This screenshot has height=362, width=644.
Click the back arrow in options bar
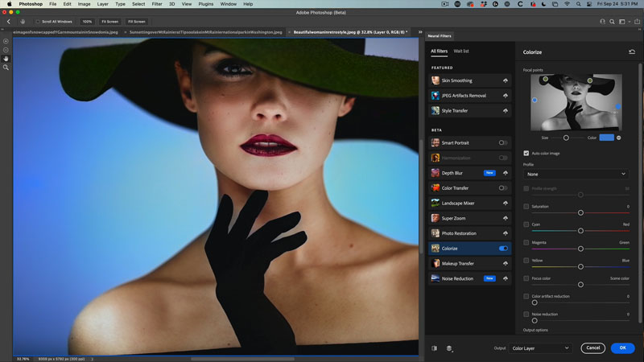tap(8, 21)
